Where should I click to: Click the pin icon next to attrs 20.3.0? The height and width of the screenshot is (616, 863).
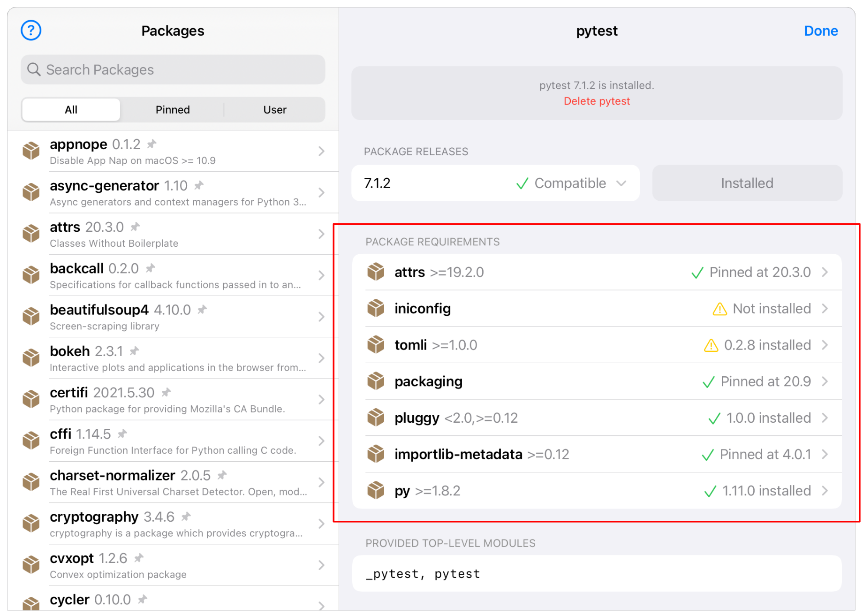tap(135, 227)
